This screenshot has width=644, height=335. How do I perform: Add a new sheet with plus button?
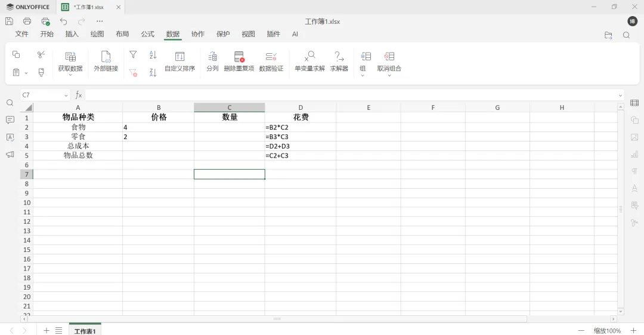(x=47, y=330)
